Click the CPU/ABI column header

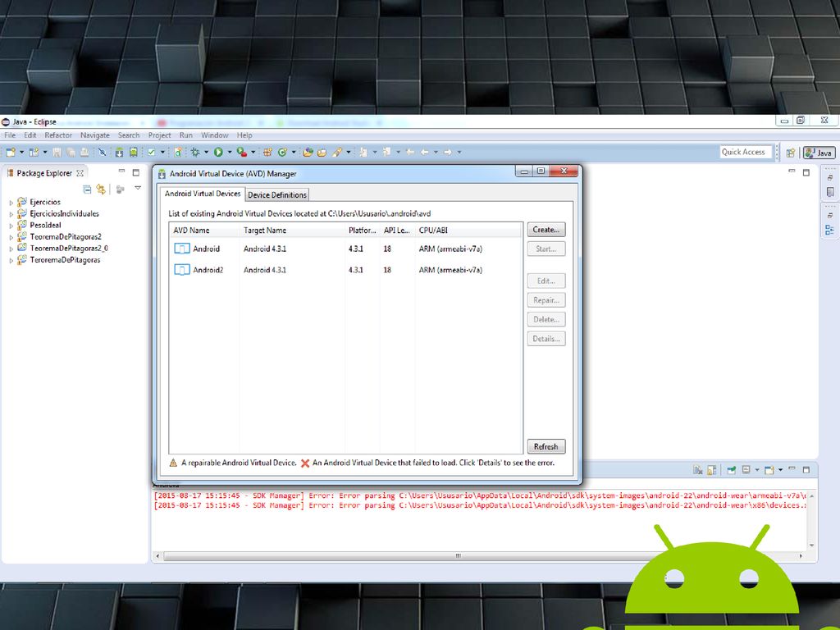(468, 231)
